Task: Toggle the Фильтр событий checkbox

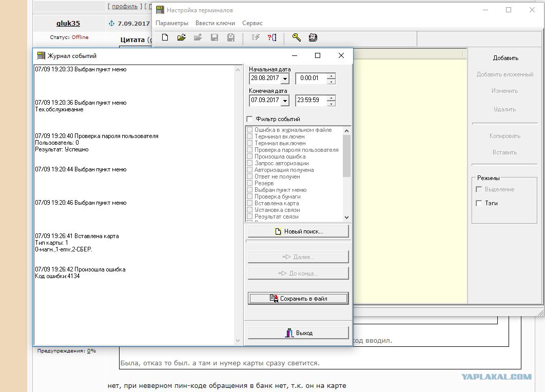Action: pos(249,119)
